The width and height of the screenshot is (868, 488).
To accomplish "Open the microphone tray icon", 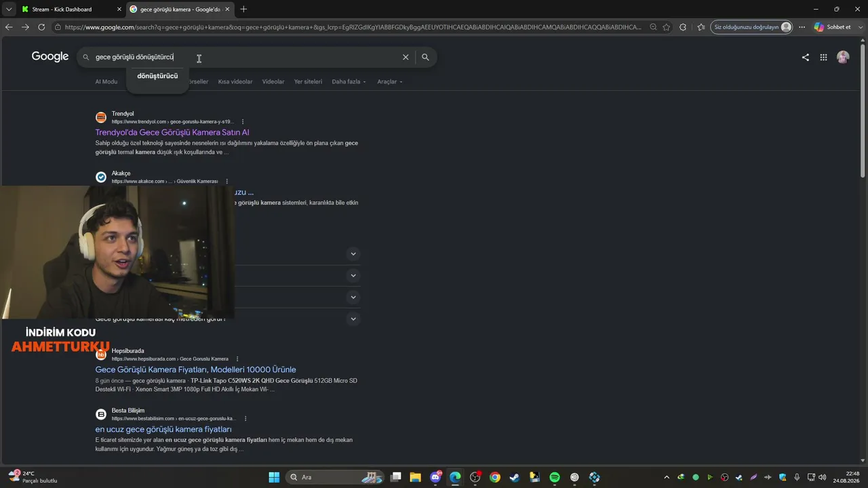I will [797, 477].
